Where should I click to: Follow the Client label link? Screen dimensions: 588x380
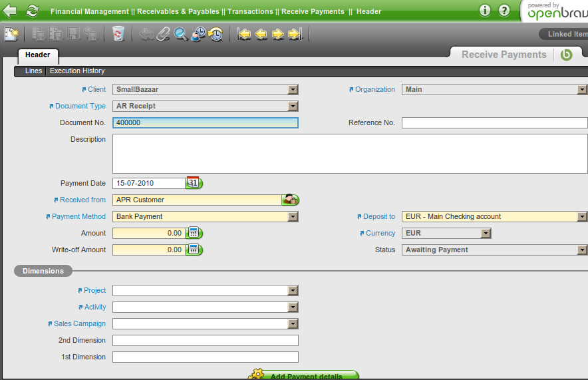point(96,89)
